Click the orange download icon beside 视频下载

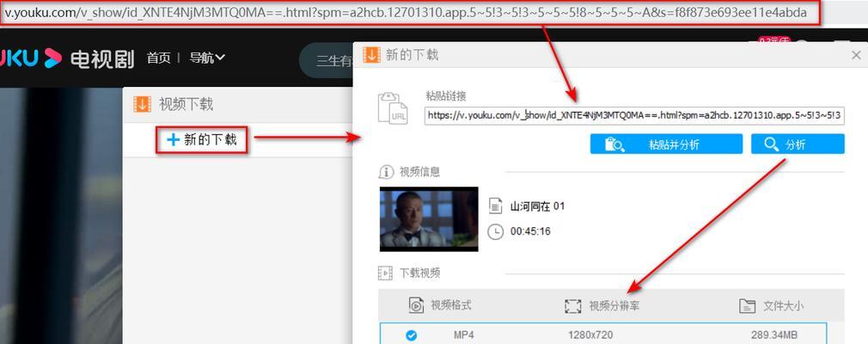143,104
